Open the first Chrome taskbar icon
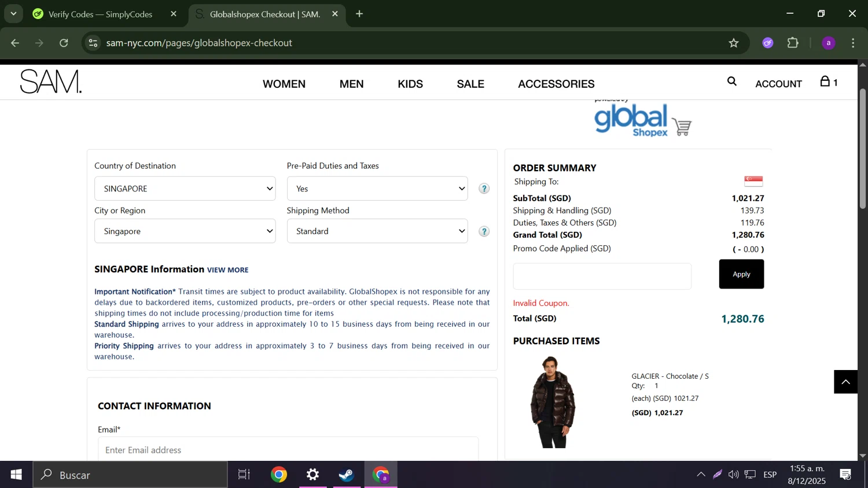The image size is (868, 488). (279, 475)
